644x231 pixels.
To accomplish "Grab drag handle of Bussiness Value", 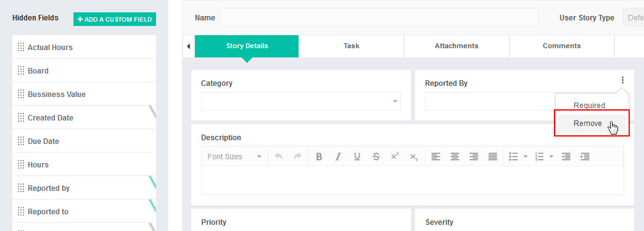I will click(21, 94).
